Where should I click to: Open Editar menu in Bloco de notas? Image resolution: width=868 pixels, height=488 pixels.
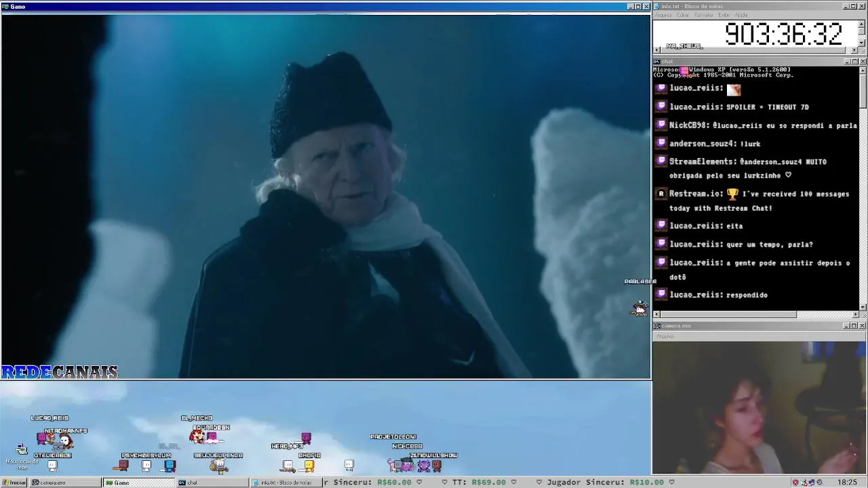coord(683,15)
